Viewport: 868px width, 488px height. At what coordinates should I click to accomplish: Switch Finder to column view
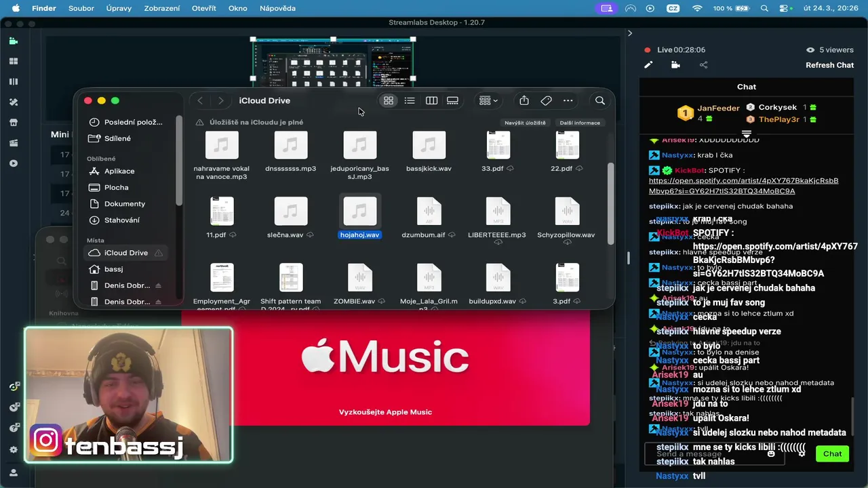(431, 100)
